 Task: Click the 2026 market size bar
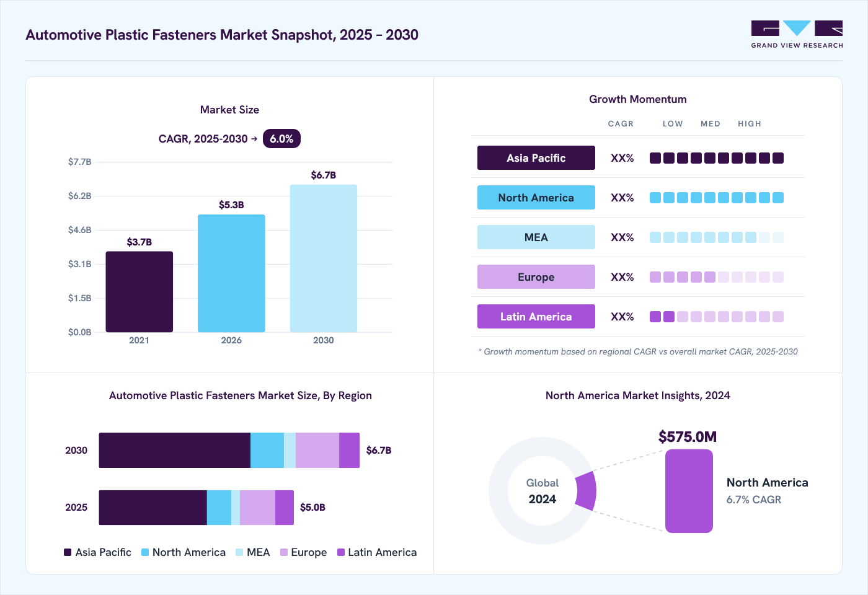point(231,273)
